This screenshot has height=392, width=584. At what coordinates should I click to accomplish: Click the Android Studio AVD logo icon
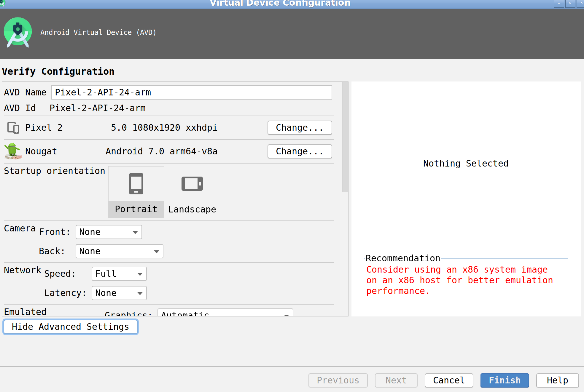point(18,32)
